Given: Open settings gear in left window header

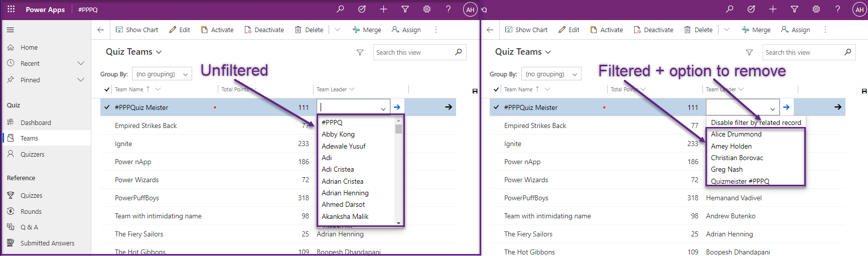Looking at the screenshot, I should (427, 9).
